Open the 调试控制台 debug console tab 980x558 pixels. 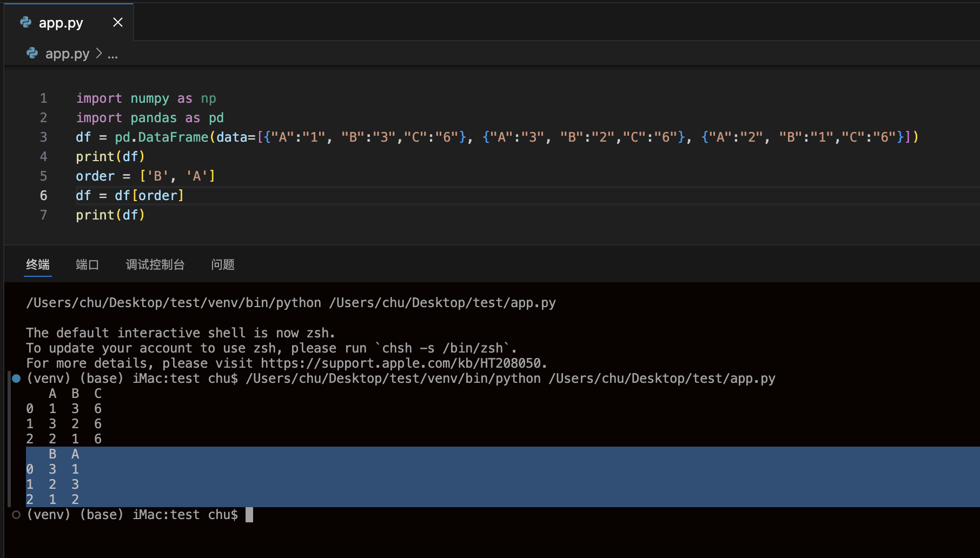coord(155,264)
